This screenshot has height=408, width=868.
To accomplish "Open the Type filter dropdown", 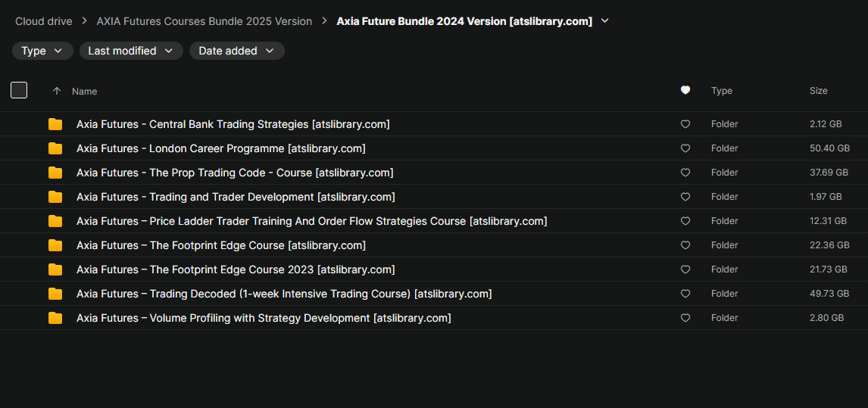I will (42, 51).
